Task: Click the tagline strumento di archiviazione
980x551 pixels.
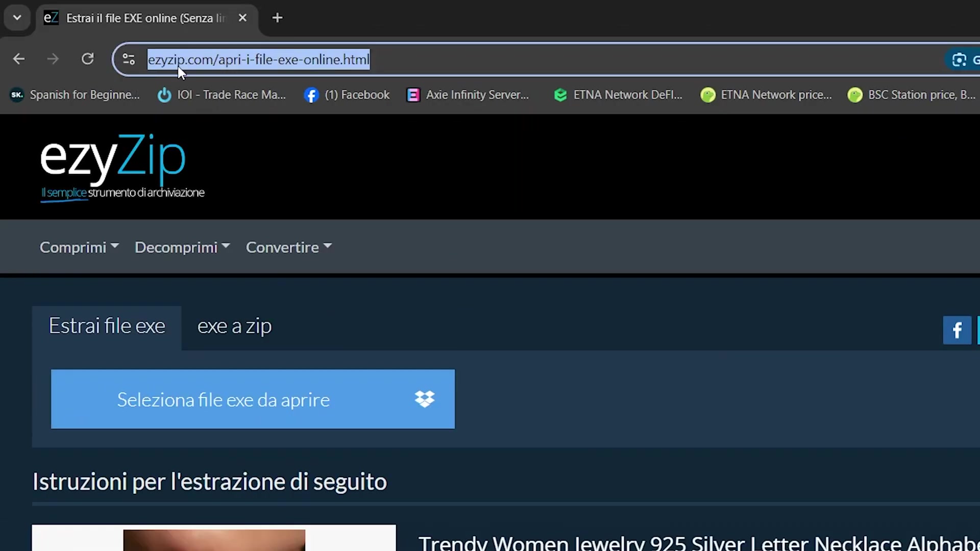Action: tap(146, 193)
